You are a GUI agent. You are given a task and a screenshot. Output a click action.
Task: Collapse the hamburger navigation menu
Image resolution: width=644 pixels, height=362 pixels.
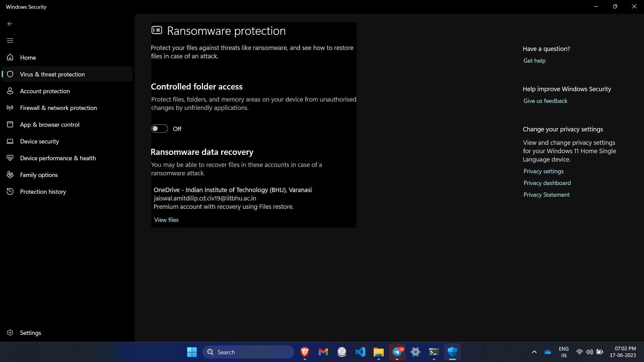[10, 41]
